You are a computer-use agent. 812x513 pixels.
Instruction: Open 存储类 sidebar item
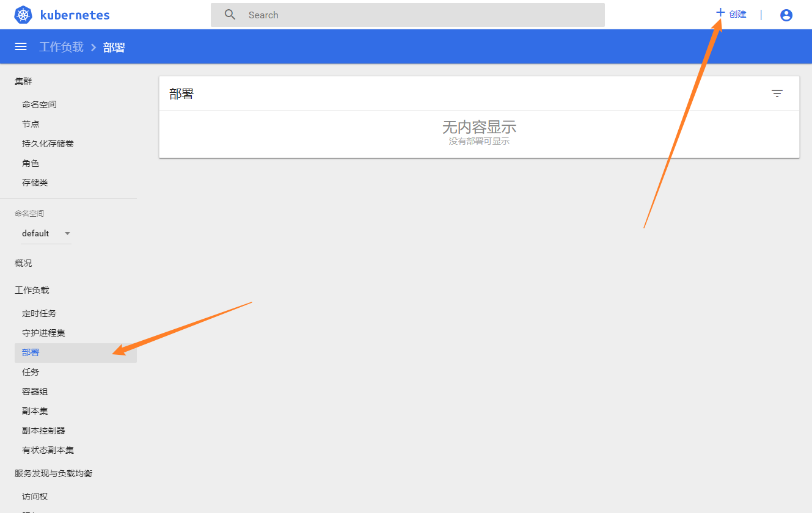pos(35,183)
